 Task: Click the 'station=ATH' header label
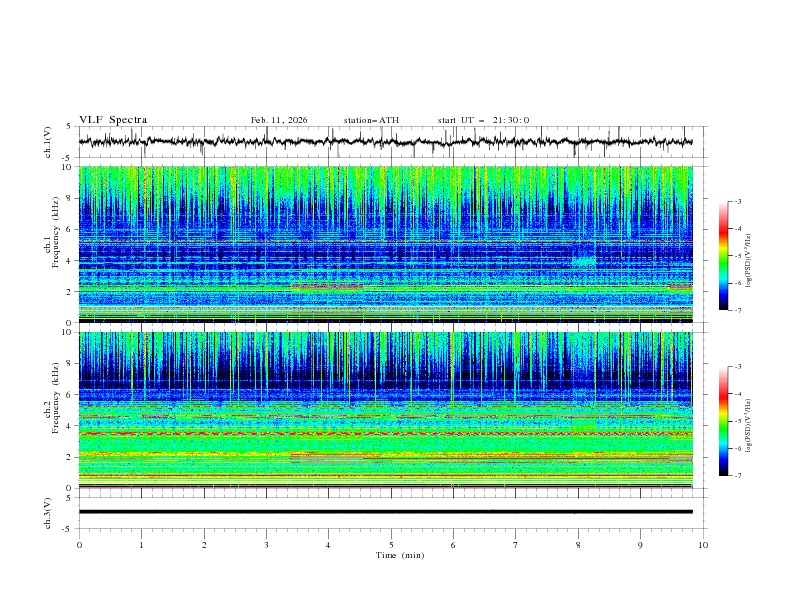(x=371, y=120)
